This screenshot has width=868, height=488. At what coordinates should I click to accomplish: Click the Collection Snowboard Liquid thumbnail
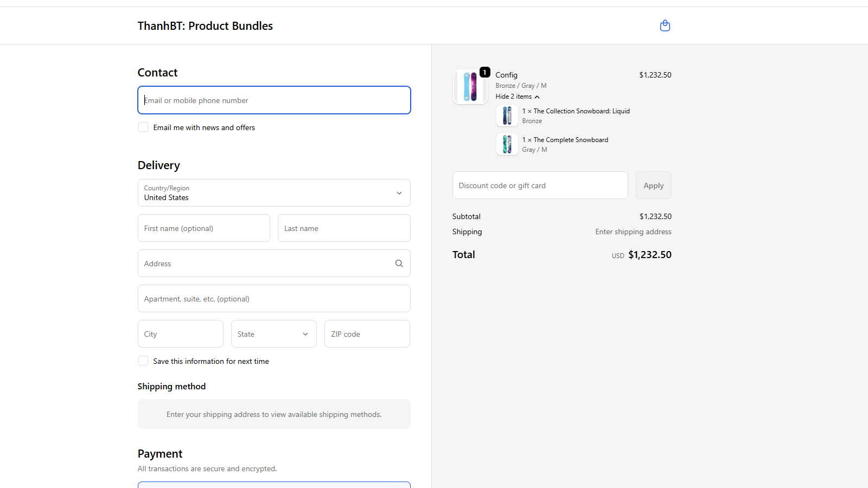tap(507, 115)
